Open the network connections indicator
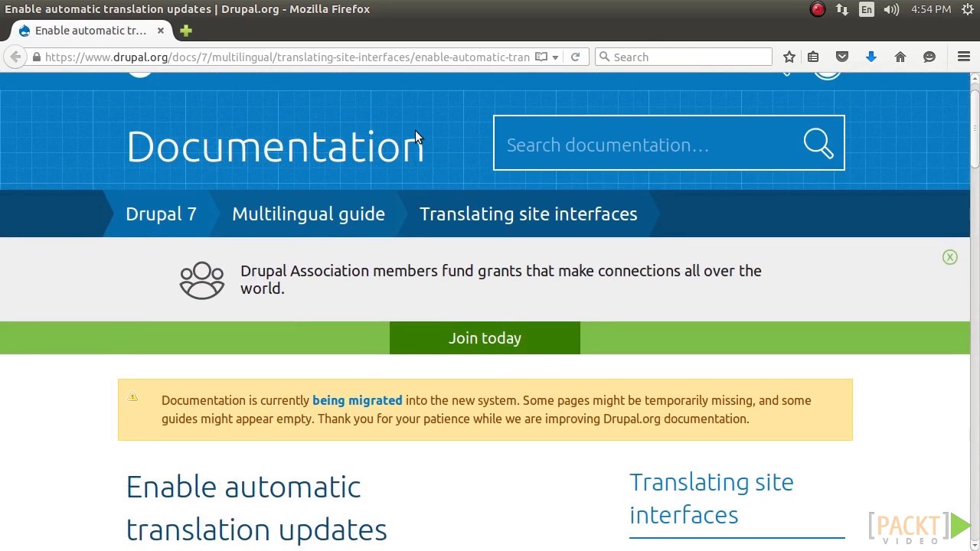The height and width of the screenshot is (551, 980). point(842,9)
